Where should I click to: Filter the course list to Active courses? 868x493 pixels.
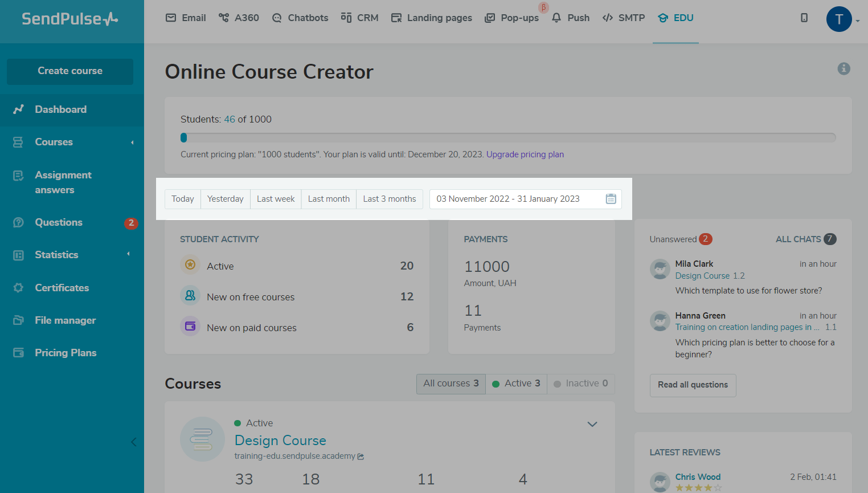click(516, 384)
